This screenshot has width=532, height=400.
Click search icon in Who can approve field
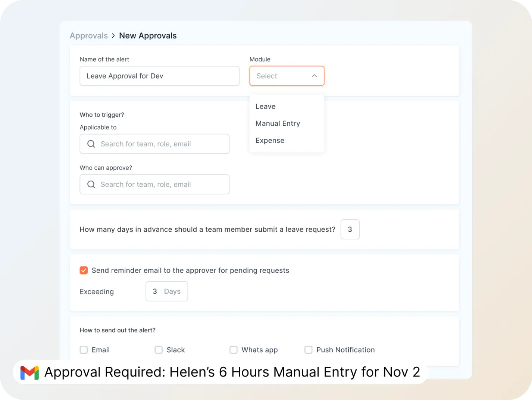(91, 184)
